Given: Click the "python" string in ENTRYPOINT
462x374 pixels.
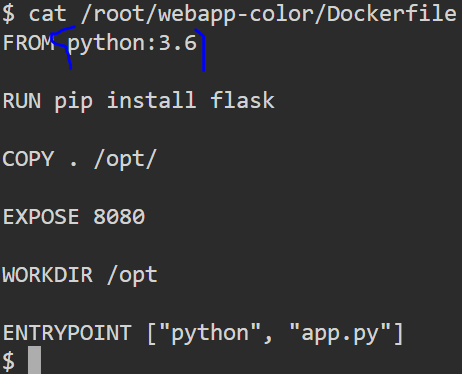Looking at the screenshot, I should tap(210, 333).
